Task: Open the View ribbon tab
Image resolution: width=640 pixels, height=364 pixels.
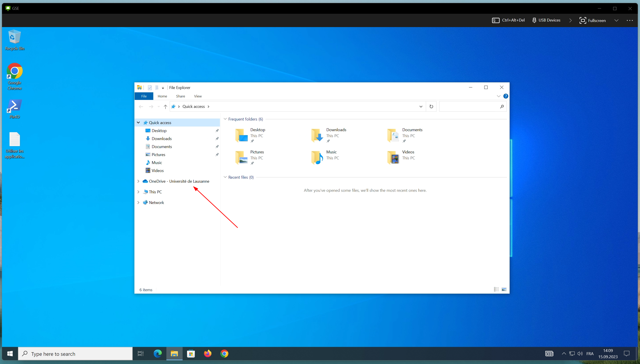Action: pyautogui.click(x=198, y=96)
